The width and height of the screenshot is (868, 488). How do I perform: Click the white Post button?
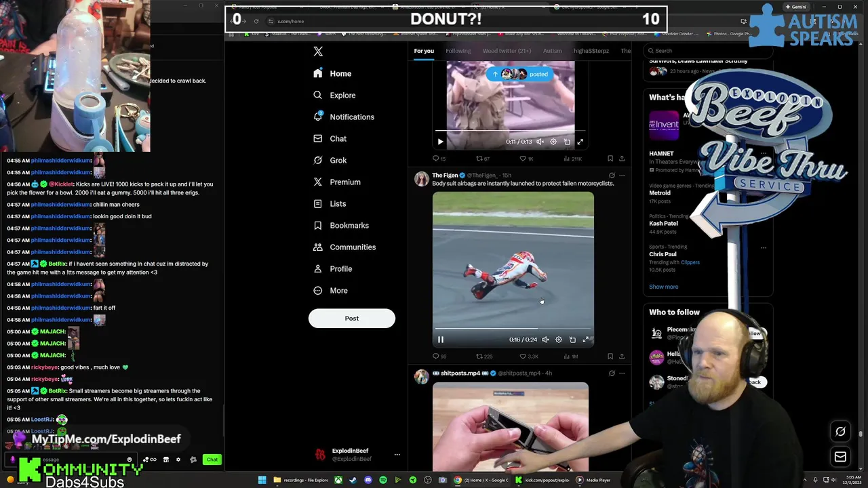351,318
